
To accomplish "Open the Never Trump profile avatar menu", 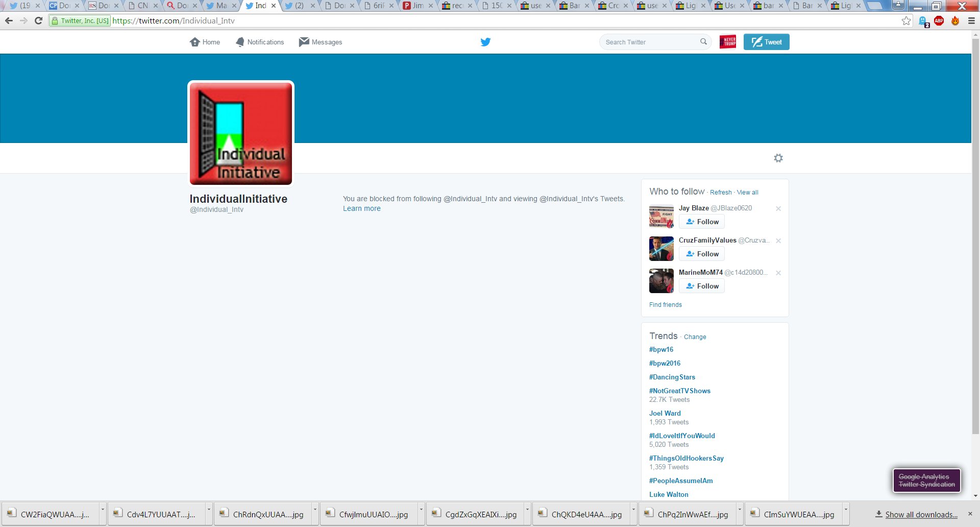I will click(x=728, y=42).
